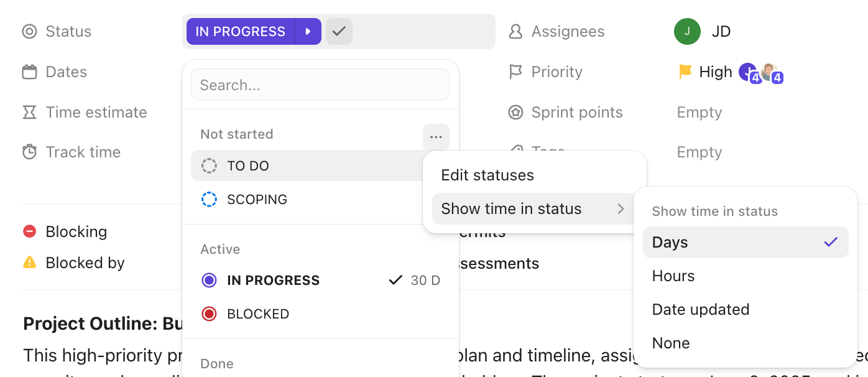Click the Status target icon
Screen dimensions: 868x377
click(30, 31)
